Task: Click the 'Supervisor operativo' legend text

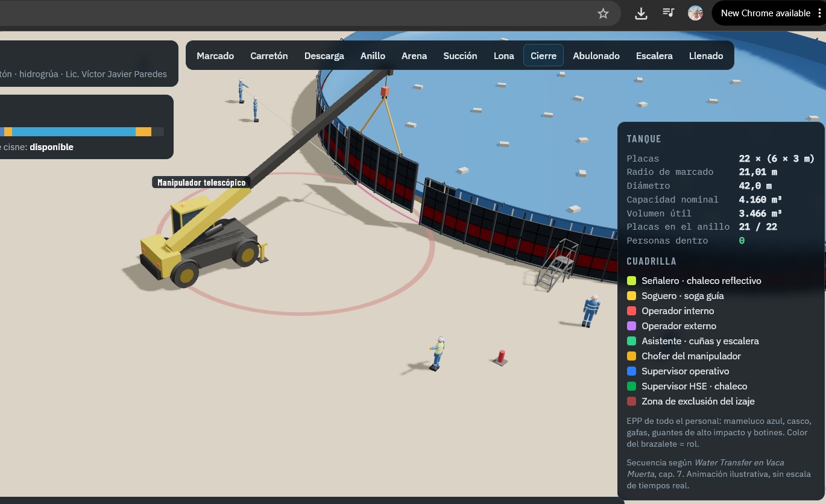Action: coord(685,371)
